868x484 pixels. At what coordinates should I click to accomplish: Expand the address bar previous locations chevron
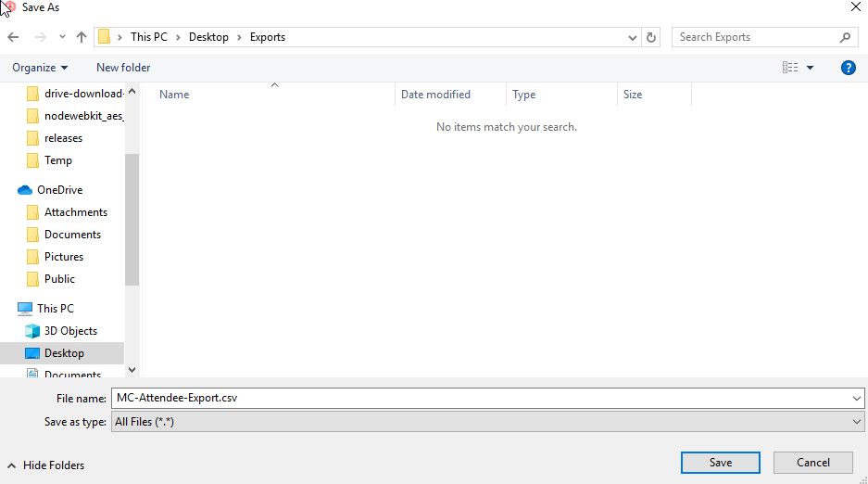[632, 38]
